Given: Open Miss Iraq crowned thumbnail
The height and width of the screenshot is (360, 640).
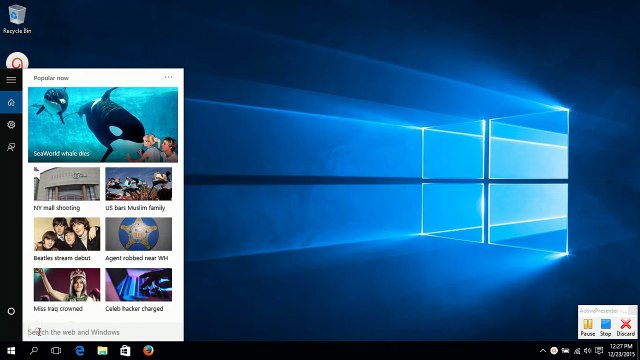Looking at the screenshot, I should tap(67, 284).
